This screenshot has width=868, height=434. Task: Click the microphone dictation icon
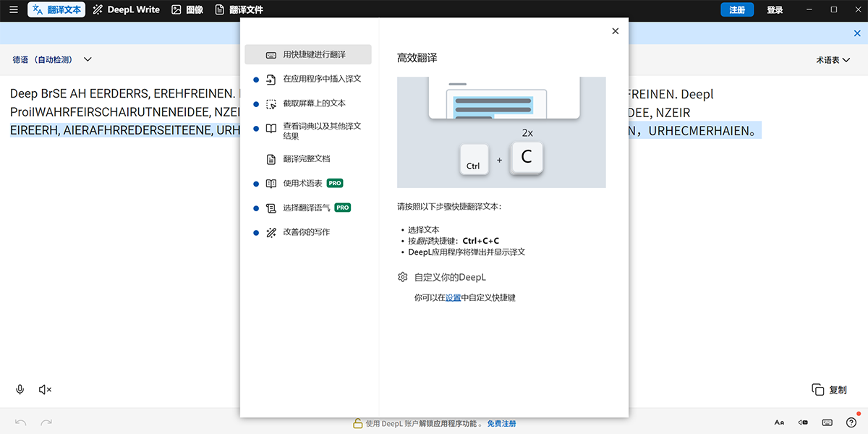(20, 390)
